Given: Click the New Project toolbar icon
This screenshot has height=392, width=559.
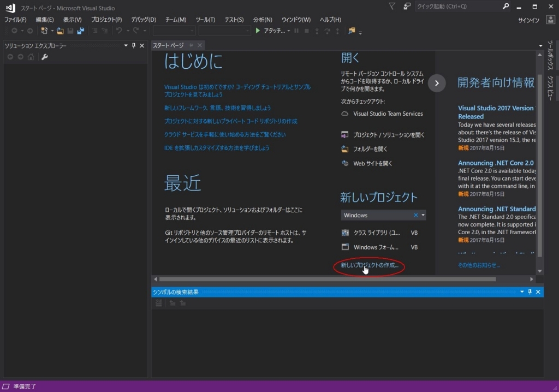Looking at the screenshot, I should [44, 31].
